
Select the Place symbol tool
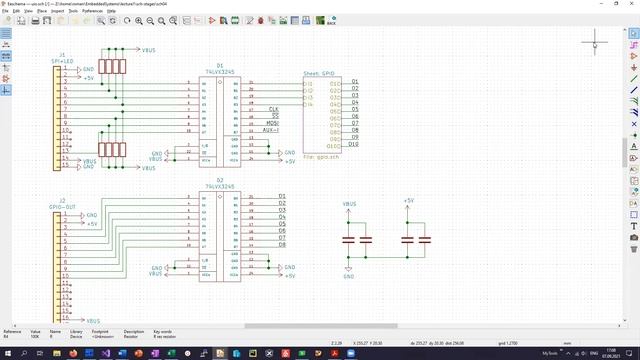[634, 56]
